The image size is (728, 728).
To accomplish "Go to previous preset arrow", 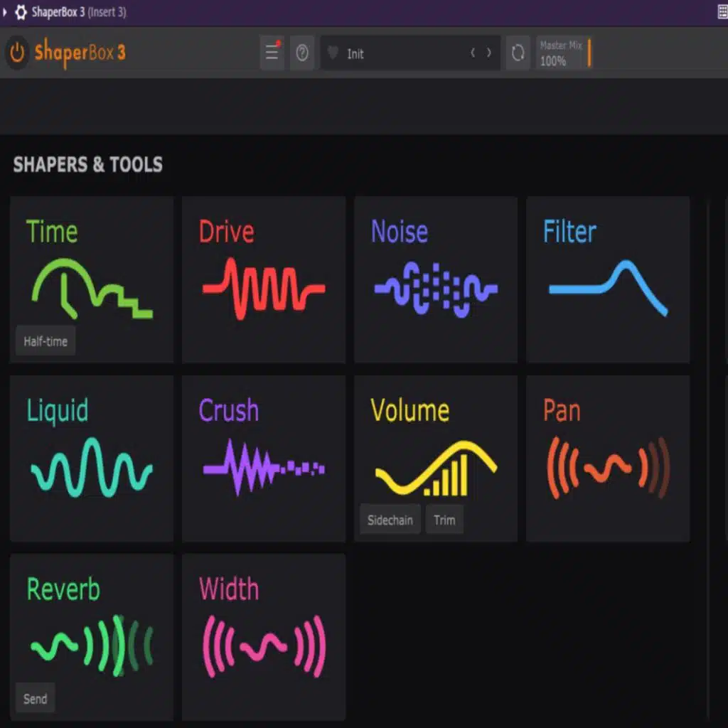I will point(473,53).
